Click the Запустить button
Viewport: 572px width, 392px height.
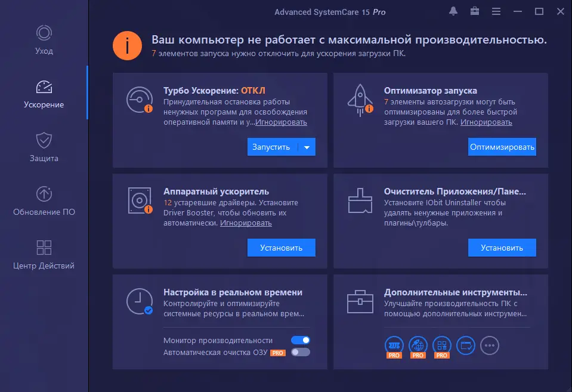(x=273, y=147)
